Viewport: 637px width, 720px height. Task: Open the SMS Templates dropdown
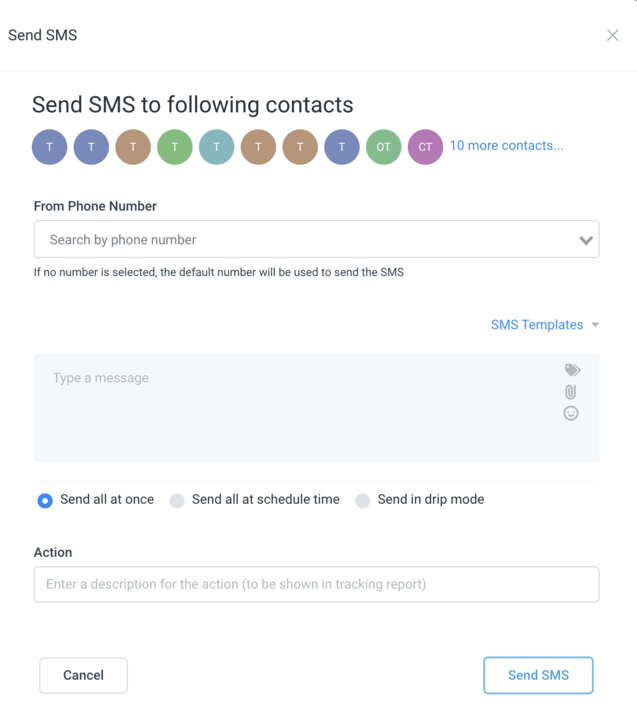tap(545, 325)
